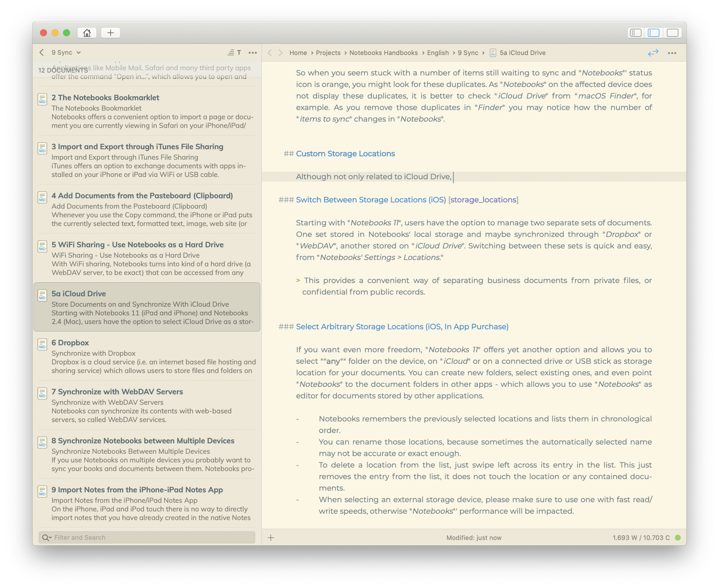Click markdown icon of 5a iCloud Drive

42,295
